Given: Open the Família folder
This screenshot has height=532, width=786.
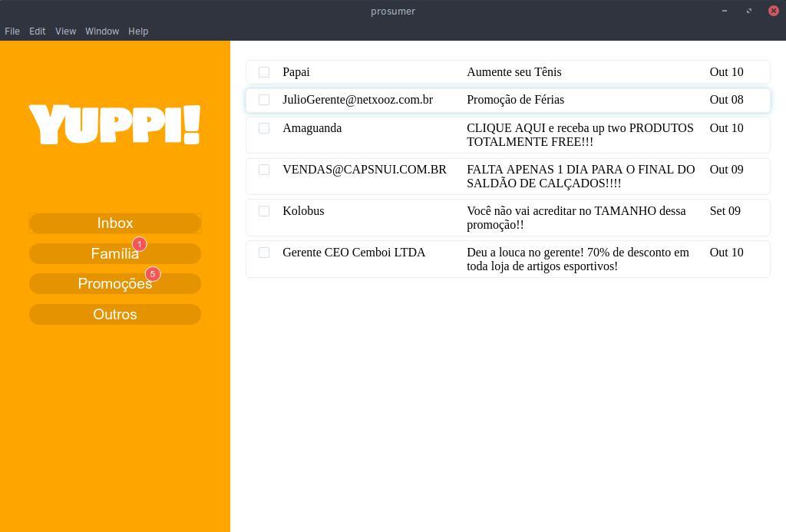Looking at the screenshot, I should click(115, 253).
